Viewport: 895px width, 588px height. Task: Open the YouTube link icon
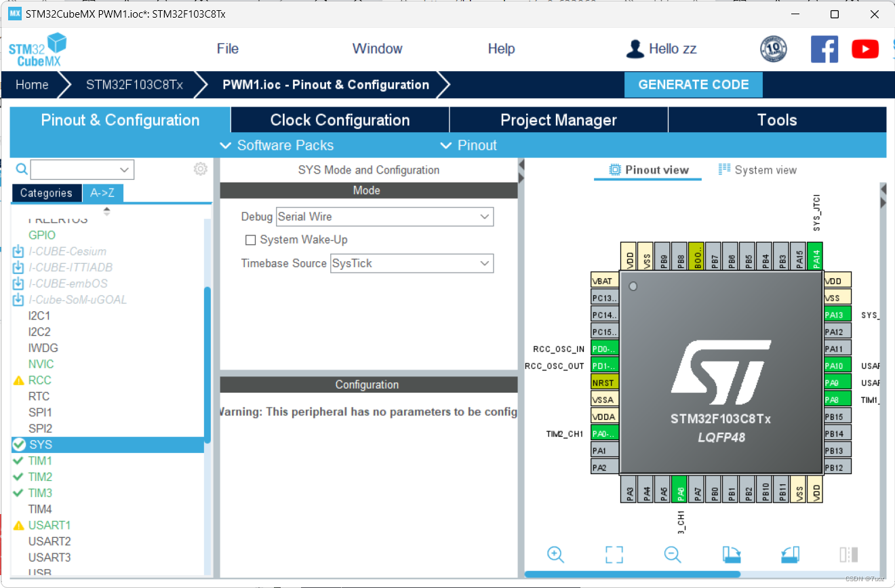(x=865, y=49)
